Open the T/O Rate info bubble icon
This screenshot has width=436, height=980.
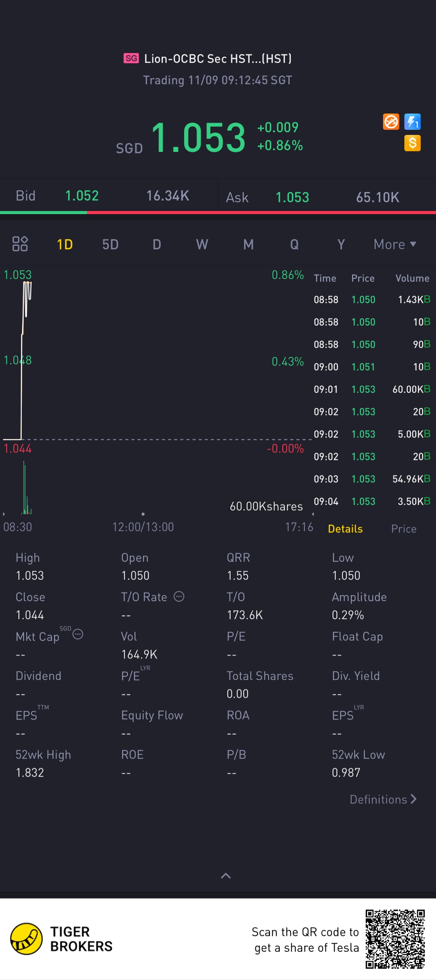coord(179,596)
